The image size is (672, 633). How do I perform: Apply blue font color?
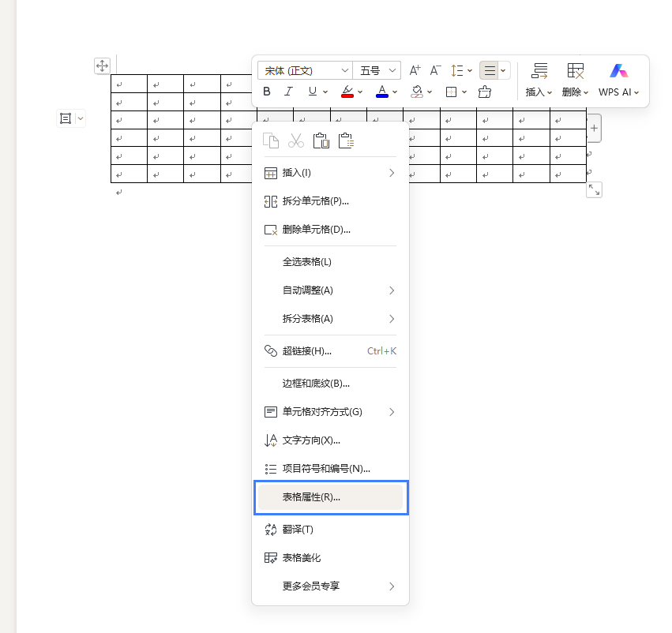382,92
